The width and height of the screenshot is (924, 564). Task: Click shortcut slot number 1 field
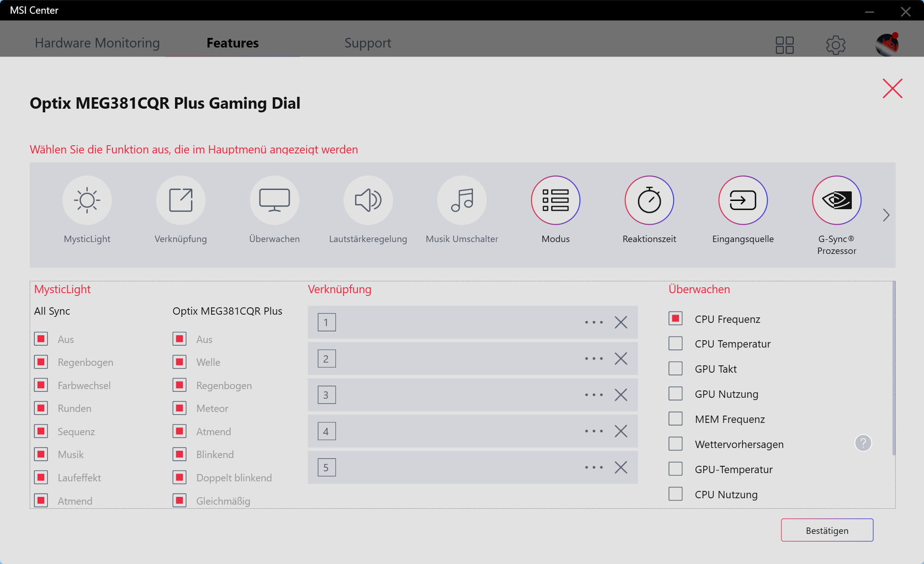(x=473, y=322)
